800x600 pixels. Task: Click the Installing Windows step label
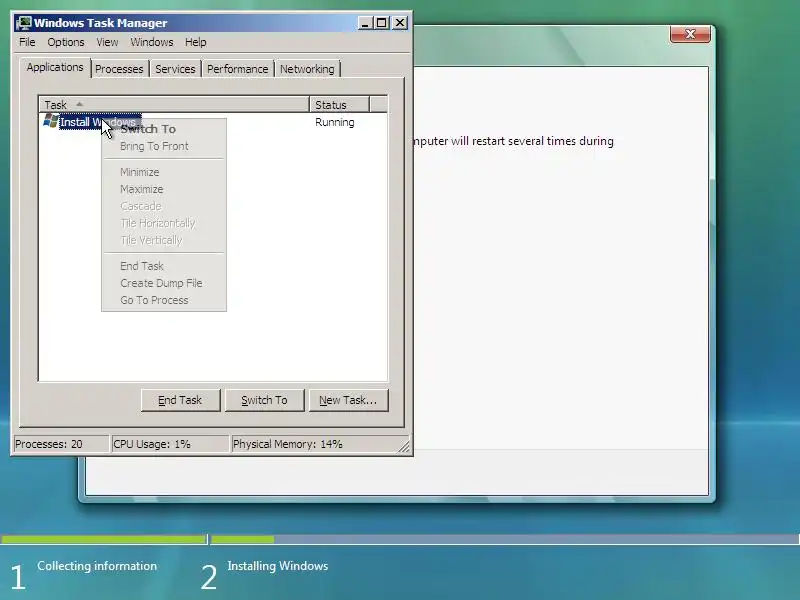pos(278,566)
